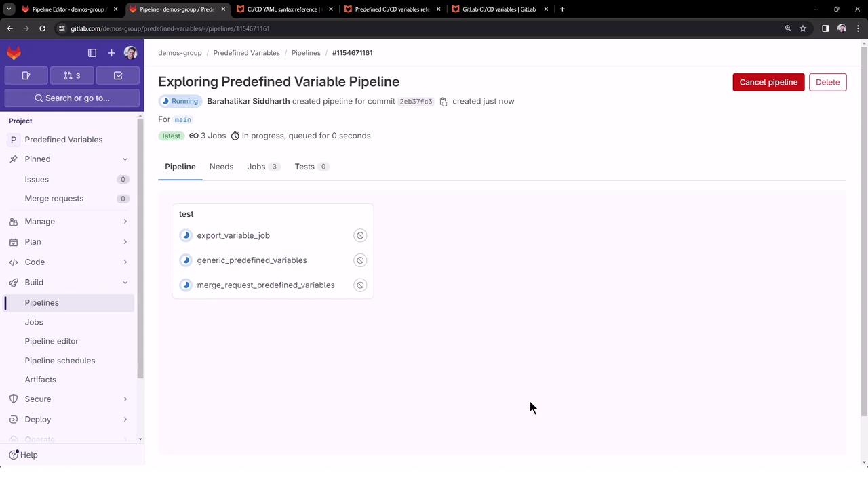Bookmark this page with star icon
Viewport: 868px width, 488px height.
[803, 28]
